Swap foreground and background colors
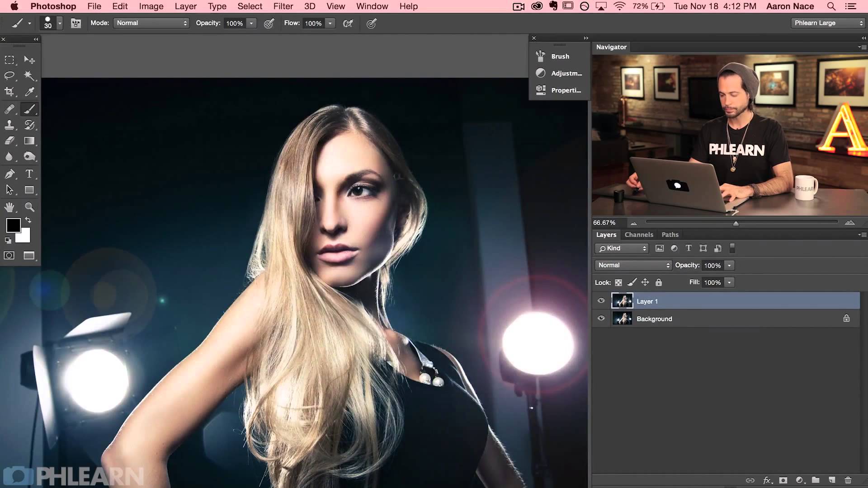The height and width of the screenshot is (488, 868). [28, 220]
